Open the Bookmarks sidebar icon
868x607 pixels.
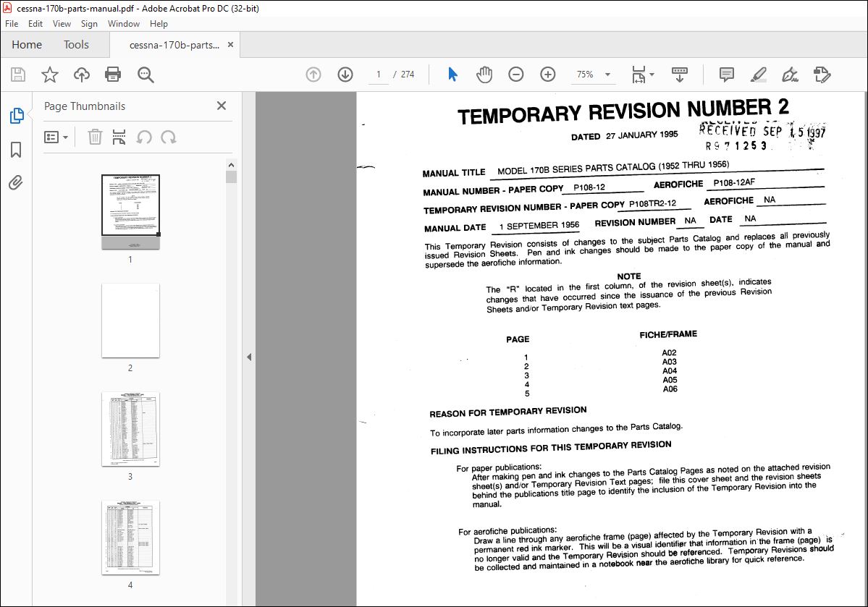16,149
